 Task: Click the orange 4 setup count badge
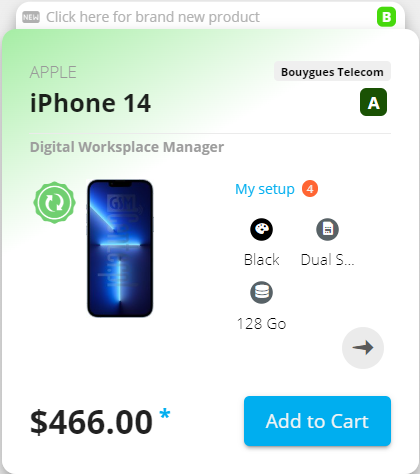coord(310,189)
